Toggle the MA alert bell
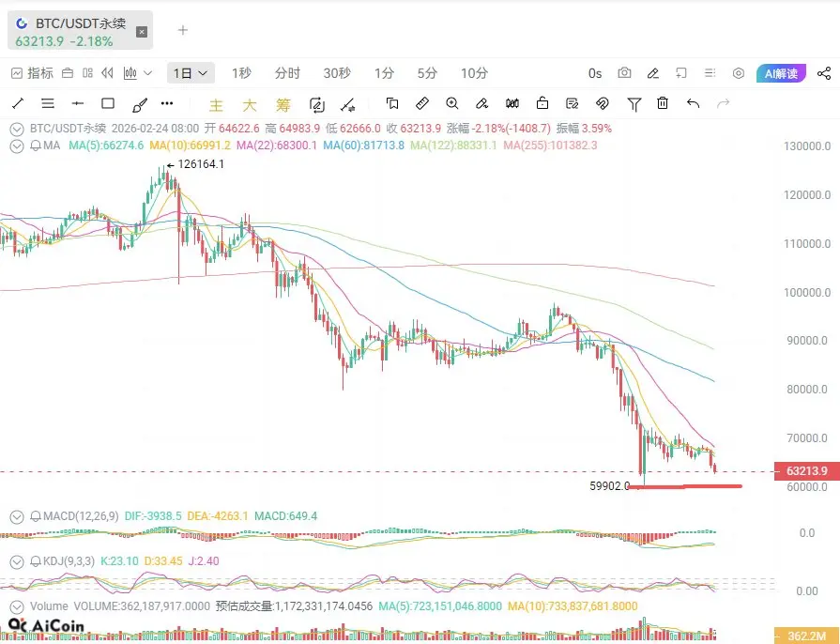The image size is (840, 644). pyautogui.click(x=36, y=146)
